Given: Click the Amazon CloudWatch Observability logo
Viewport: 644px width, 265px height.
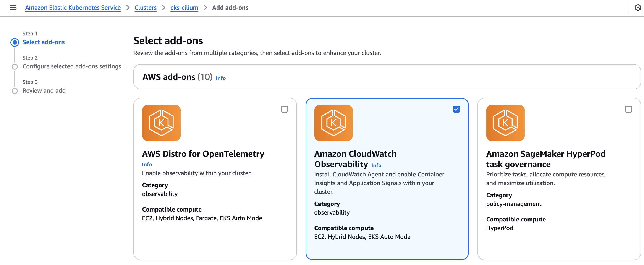Looking at the screenshot, I should click(333, 123).
